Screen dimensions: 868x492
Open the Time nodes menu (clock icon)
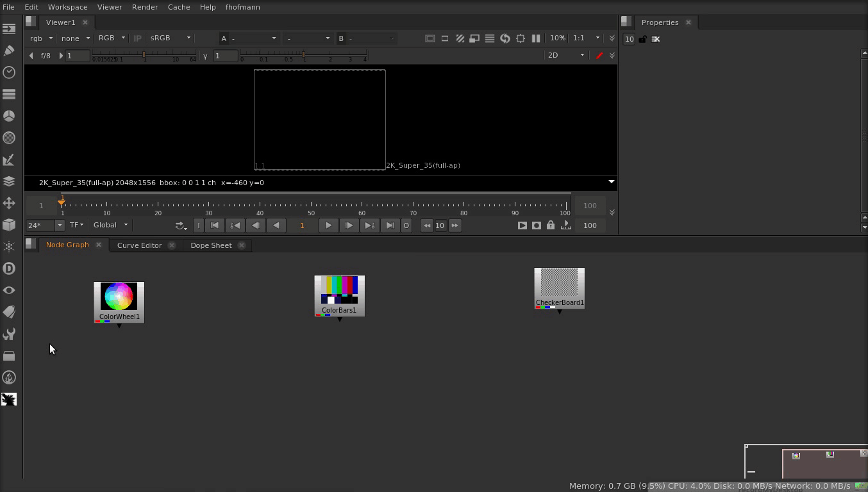tap(9, 72)
